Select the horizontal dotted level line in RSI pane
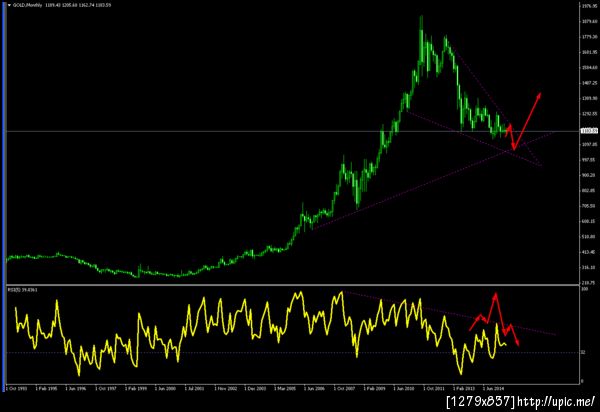The height and width of the screenshot is (412, 600). click(291, 352)
